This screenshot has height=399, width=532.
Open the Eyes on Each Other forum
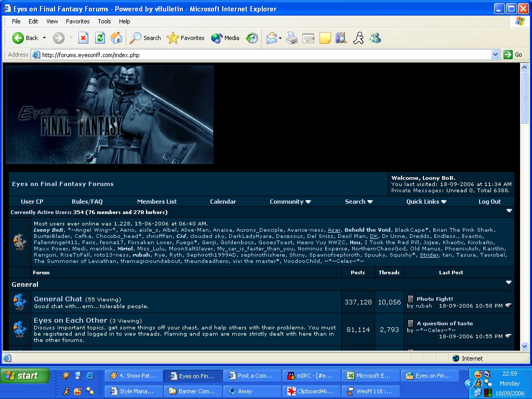(x=71, y=320)
